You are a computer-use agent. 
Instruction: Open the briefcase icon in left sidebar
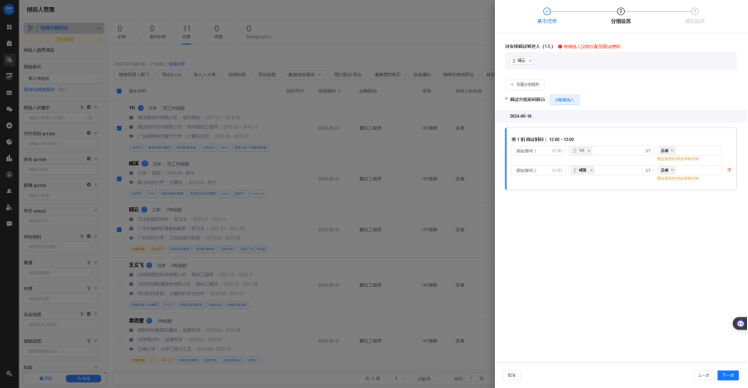pos(9,43)
